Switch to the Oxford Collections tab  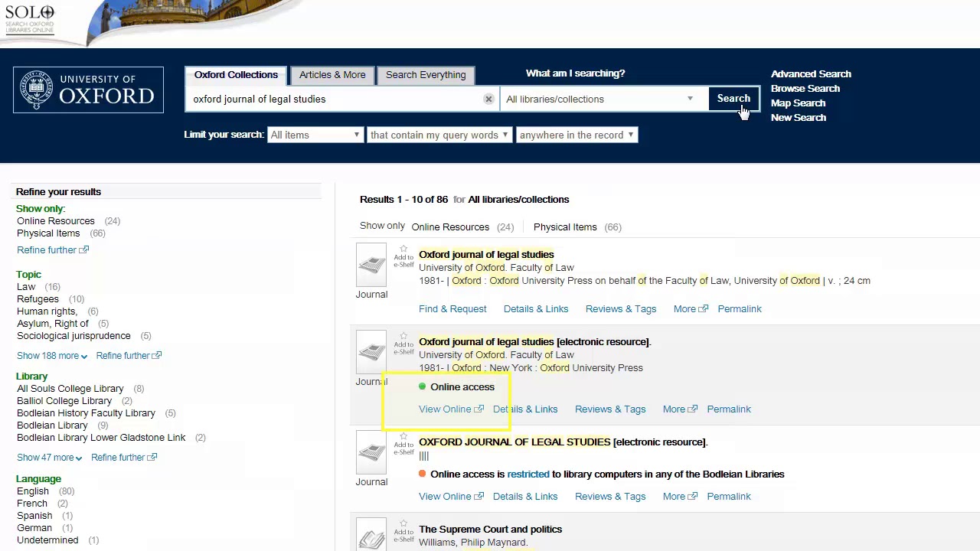coord(236,75)
